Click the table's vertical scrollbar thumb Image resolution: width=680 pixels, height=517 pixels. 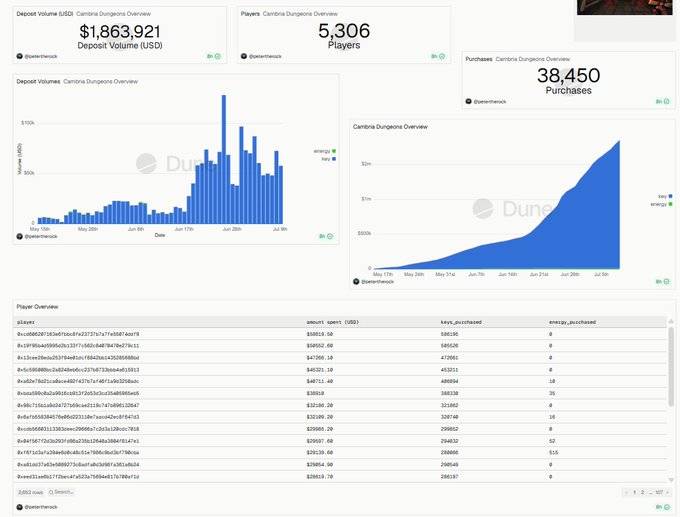pos(671,366)
